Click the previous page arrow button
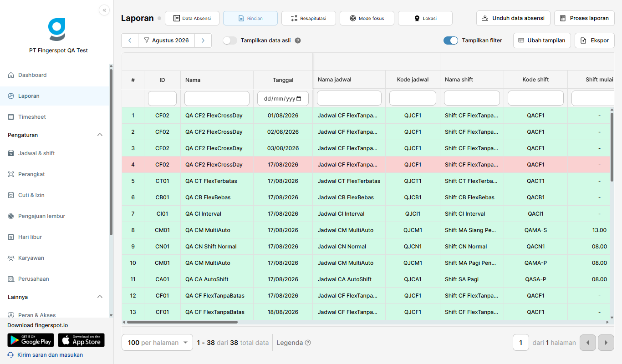 [x=588, y=343]
